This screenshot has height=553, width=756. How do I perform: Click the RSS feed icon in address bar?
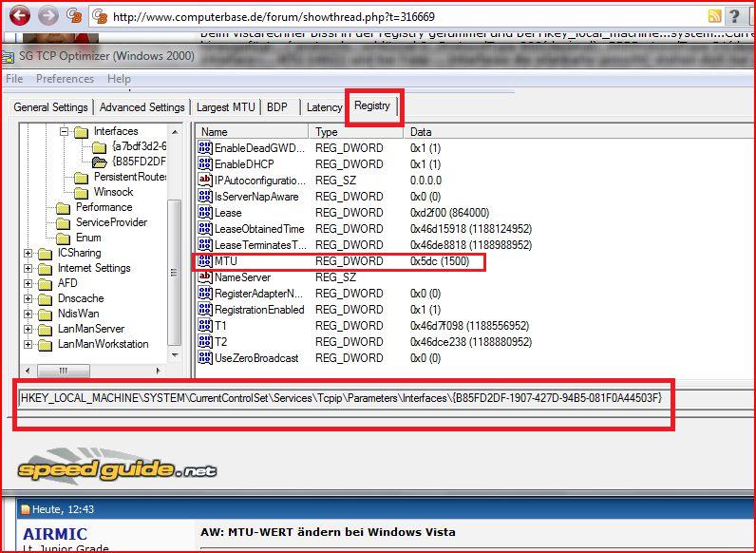pyautogui.click(x=714, y=16)
